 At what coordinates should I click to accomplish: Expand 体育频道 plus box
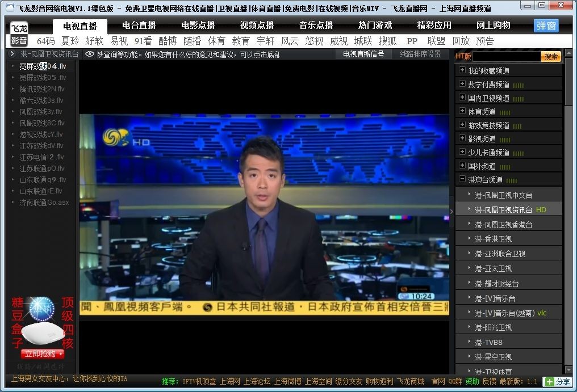click(x=462, y=111)
